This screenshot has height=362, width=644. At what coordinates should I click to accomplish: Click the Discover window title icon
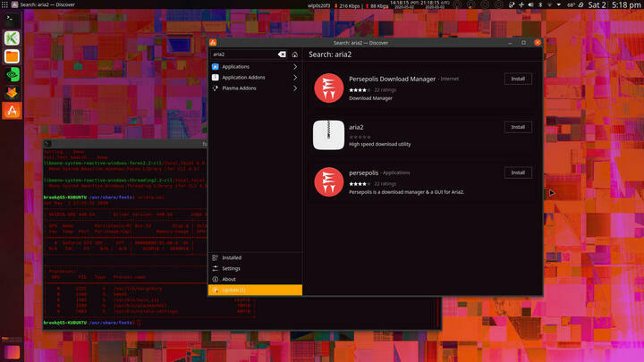pyautogui.click(x=213, y=42)
